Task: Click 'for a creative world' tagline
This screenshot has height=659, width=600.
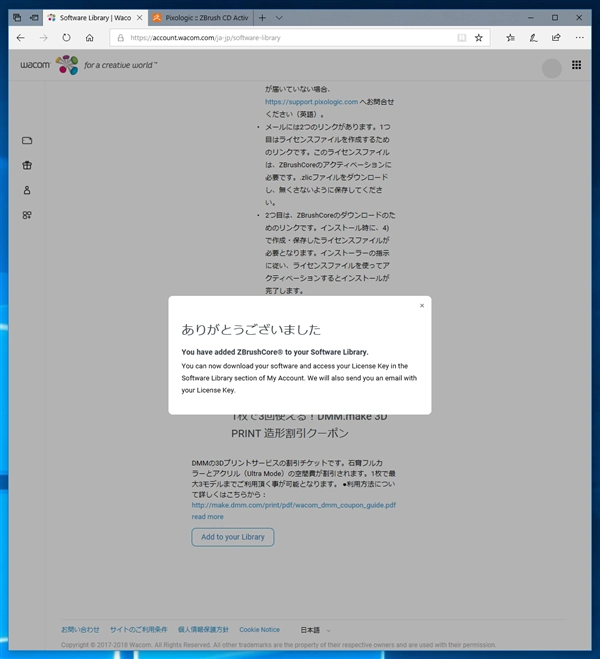Action: tap(121, 65)
